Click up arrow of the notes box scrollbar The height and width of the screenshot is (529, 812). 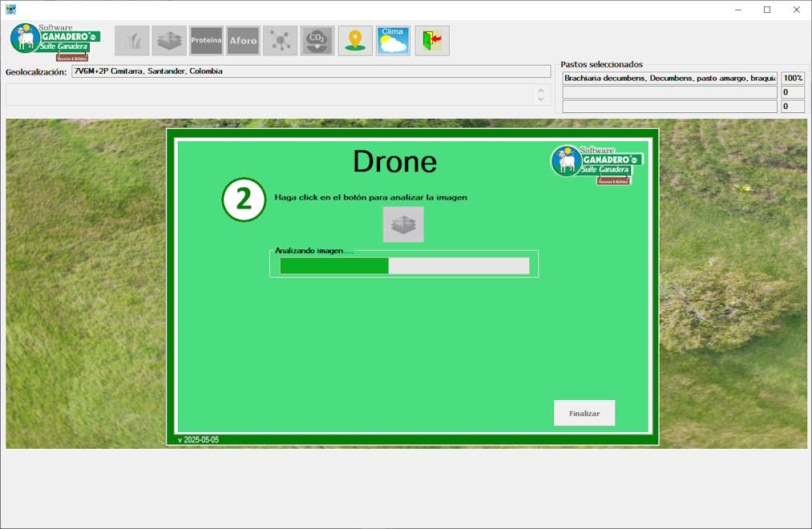541,90
